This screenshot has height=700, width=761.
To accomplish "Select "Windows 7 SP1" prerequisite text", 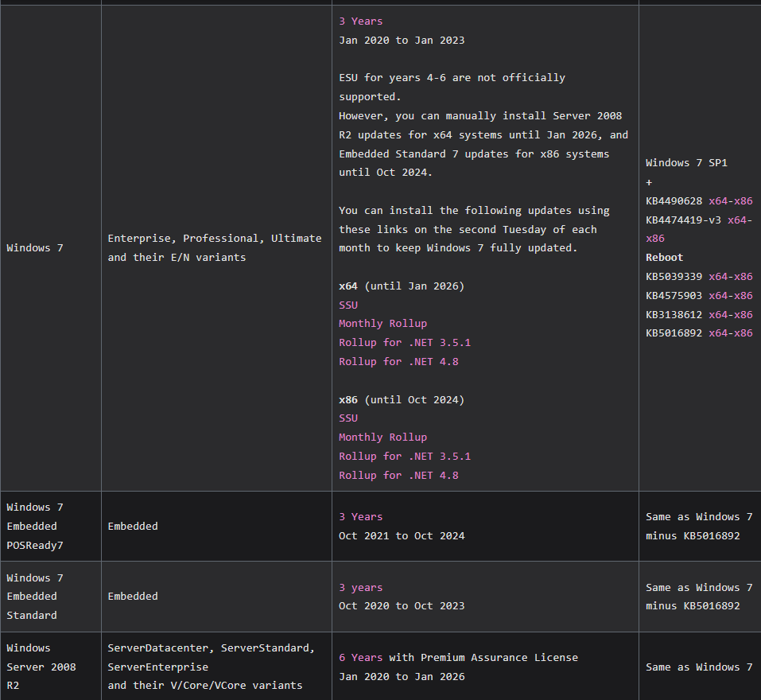I will [x=686, y=163].
